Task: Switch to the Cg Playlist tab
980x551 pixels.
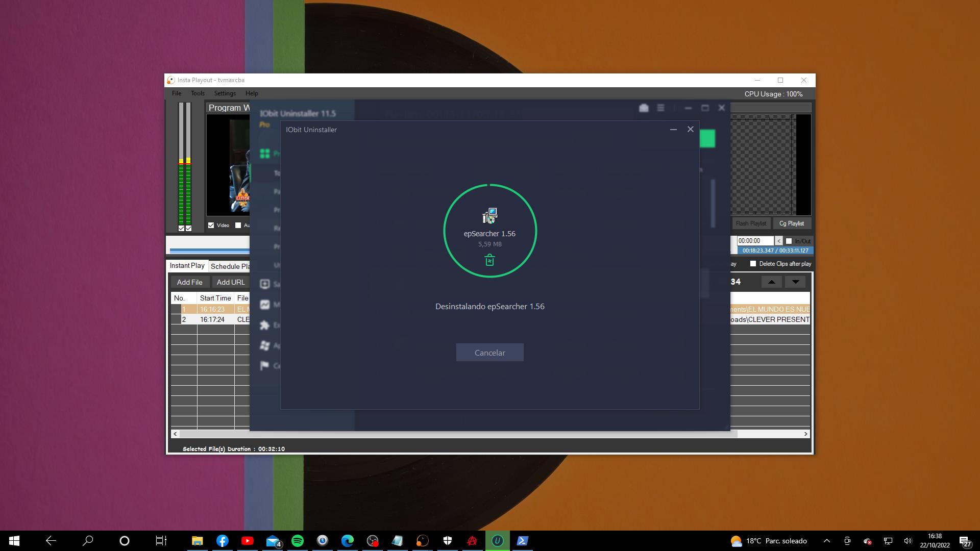Action: tap(791, 223)
